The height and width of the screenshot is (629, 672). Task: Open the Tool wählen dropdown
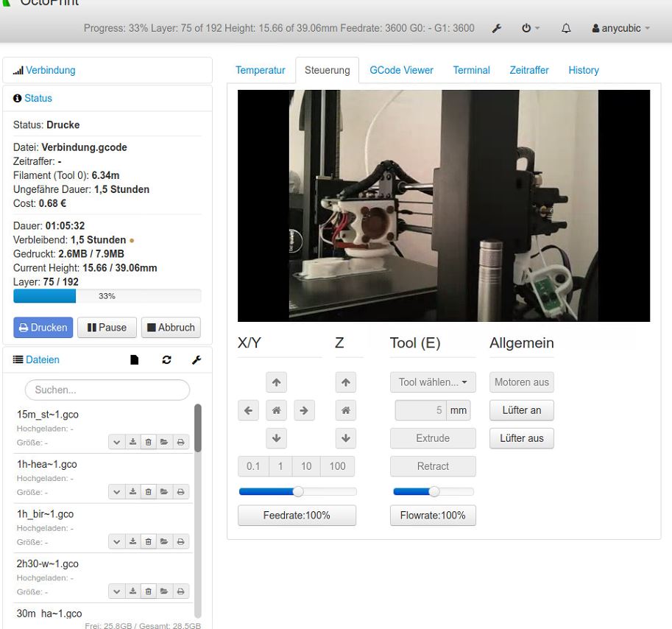point(433,382)
